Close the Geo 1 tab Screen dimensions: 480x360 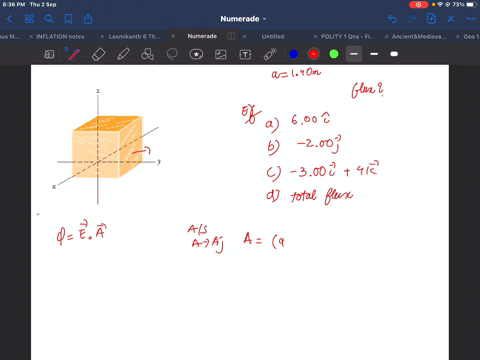pyautogui.click(x=458, y=37)
